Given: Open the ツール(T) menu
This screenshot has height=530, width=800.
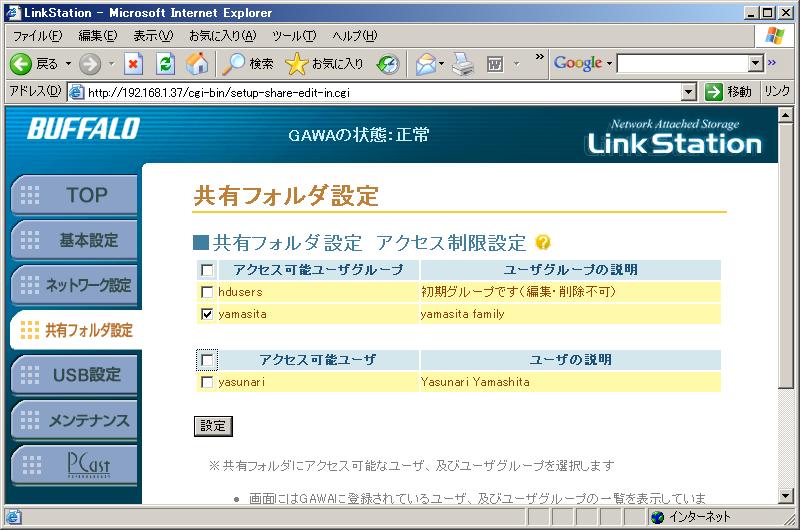Looking at the screenshot, I should [x=294, y=36].
